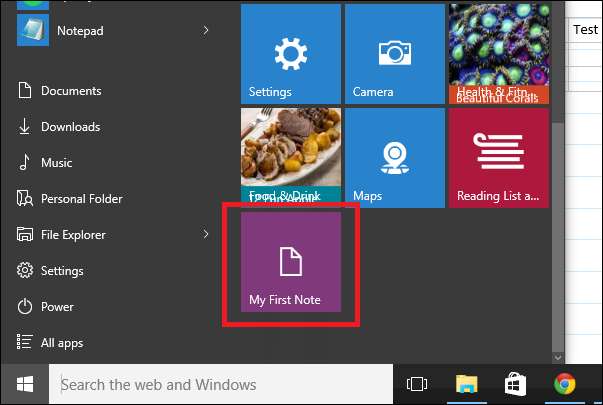This screenshot has width=603, height=405.
Task: Open the Settings tile with gear icon
Action: (291, 54)
